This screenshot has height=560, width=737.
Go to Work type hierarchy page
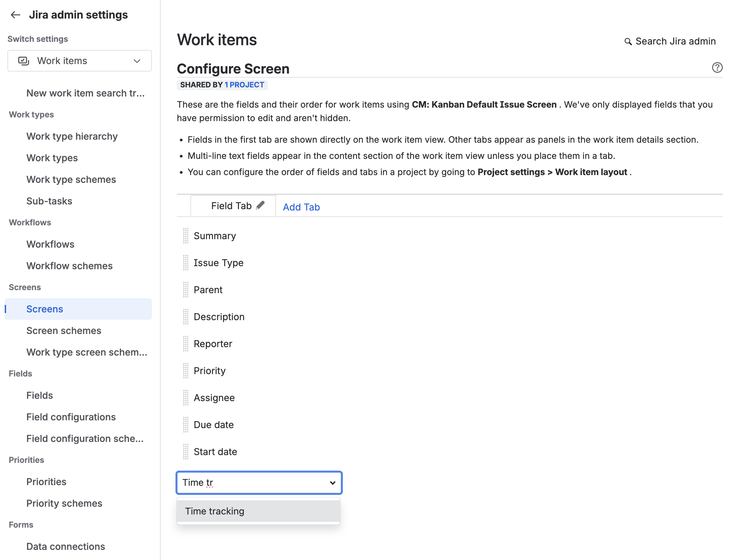tap(72, 136)
